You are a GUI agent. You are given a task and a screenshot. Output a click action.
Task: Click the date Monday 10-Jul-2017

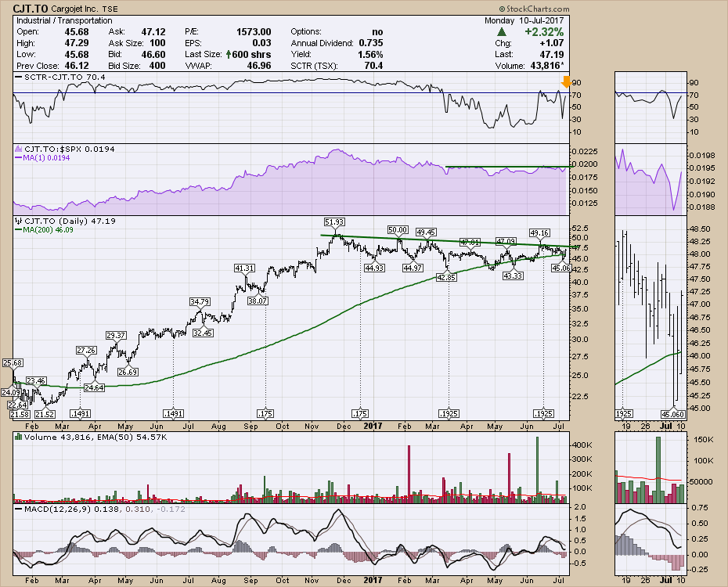pyautogui.click(x=524, y=20)
